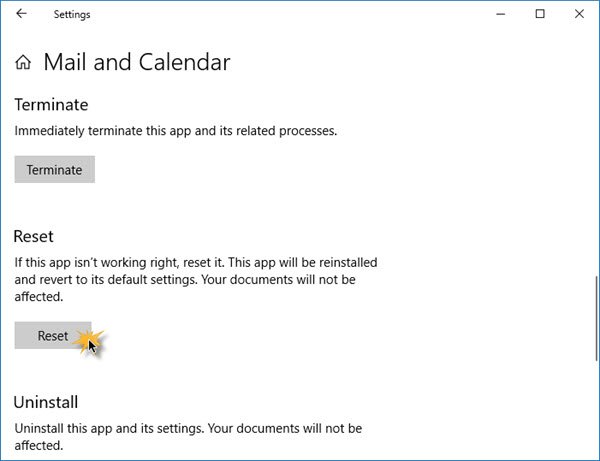600x461 pixels.
Task: Go back using the arrow beside Settings
Action: (x=21, y=14)
